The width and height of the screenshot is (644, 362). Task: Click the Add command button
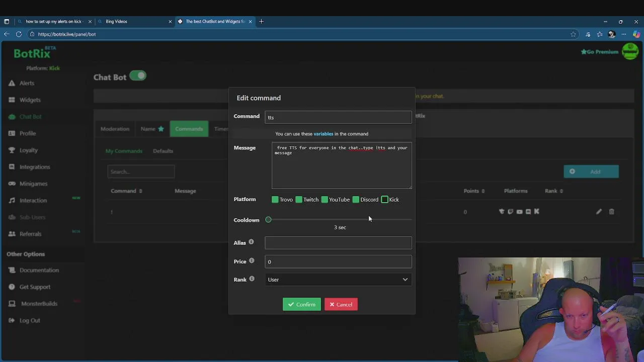click(x=591, y=171)
